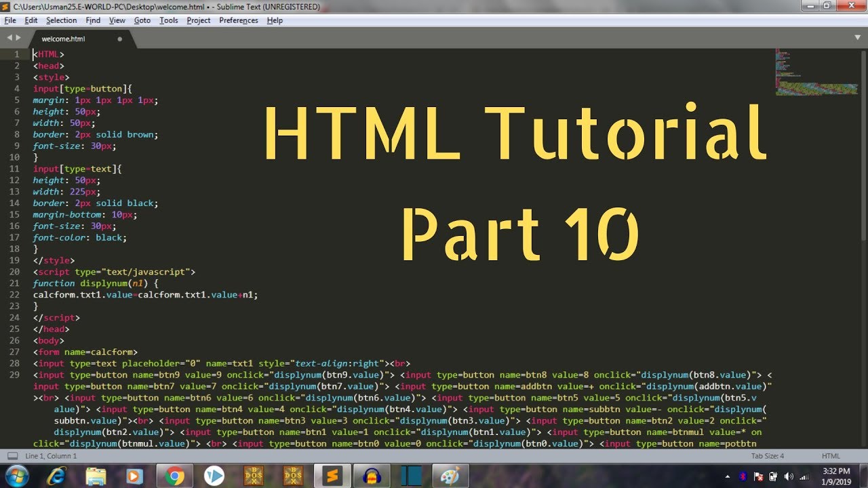Click the <style> tag on line 3

click(x=52, y=77)
